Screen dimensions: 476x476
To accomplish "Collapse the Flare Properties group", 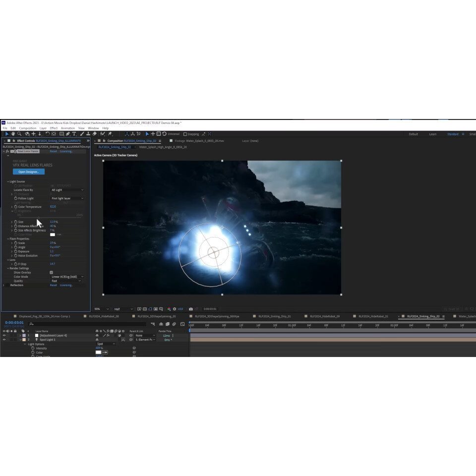I will click(x=8, y=239).
